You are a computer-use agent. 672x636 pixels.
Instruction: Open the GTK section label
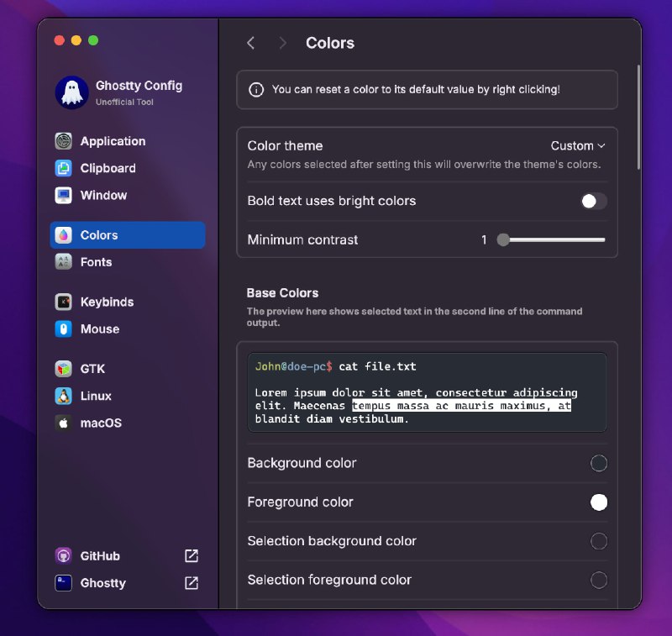pos(92,369)
